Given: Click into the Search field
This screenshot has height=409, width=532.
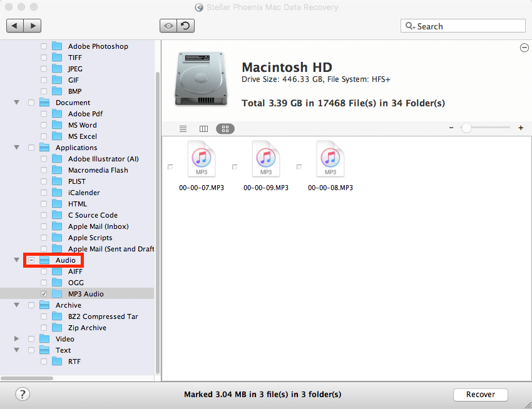Looking at the screenshot, I should (463, 26).
